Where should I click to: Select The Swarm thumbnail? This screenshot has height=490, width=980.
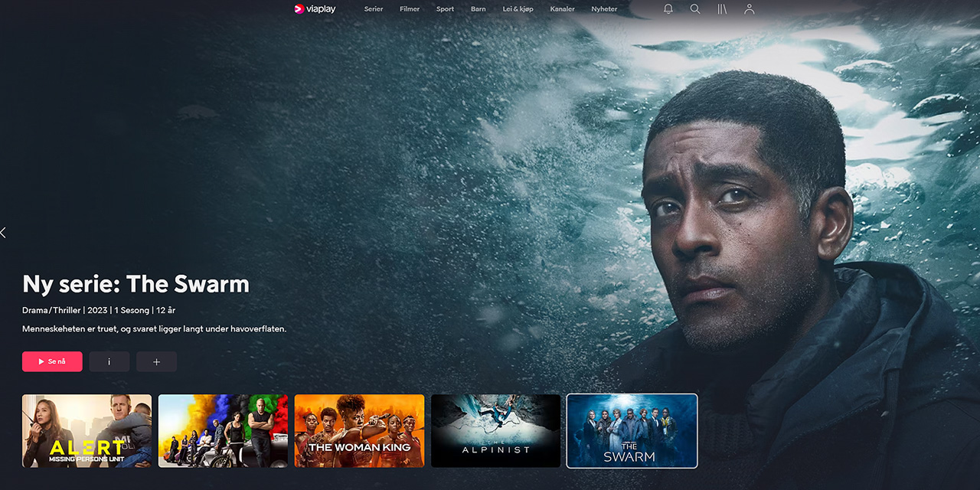point(632,431)
